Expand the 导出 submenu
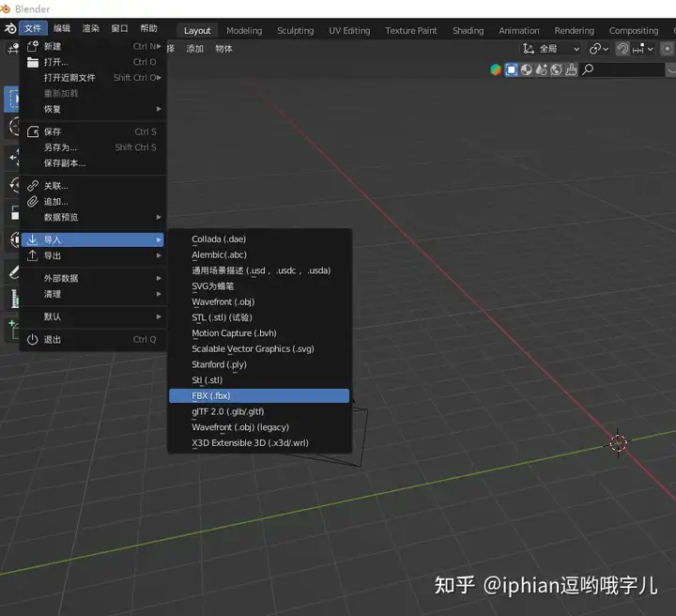 coord(93,255)
